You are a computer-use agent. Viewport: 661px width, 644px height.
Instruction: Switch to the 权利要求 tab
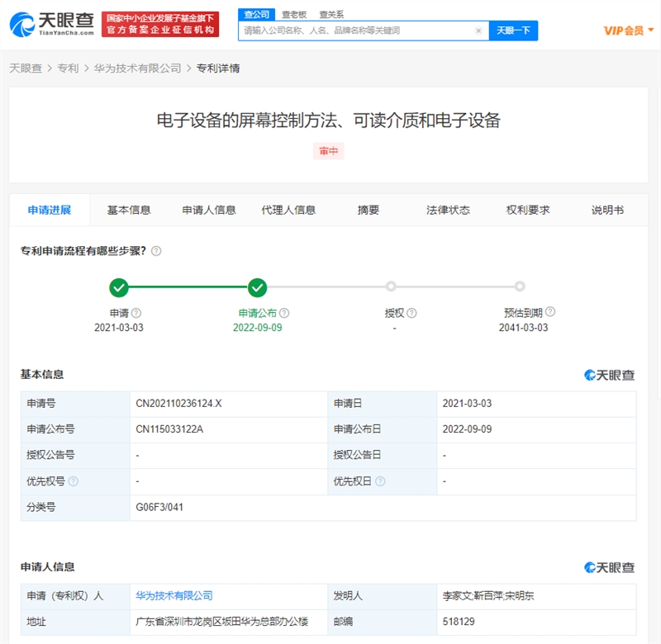click(528, 210)
